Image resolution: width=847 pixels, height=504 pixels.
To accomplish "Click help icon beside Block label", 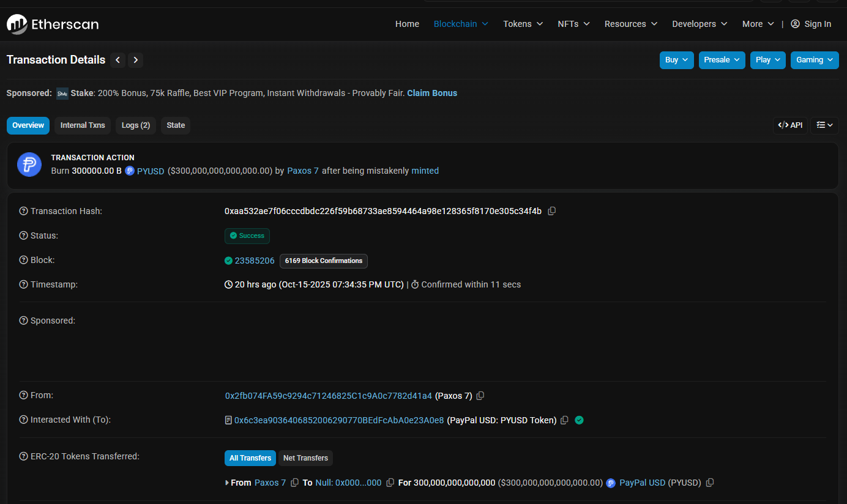I will point(24,260).
